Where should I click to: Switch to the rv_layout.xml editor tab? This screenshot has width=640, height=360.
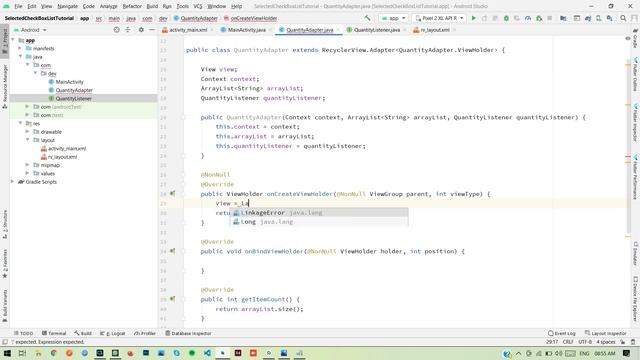point(434,30)
